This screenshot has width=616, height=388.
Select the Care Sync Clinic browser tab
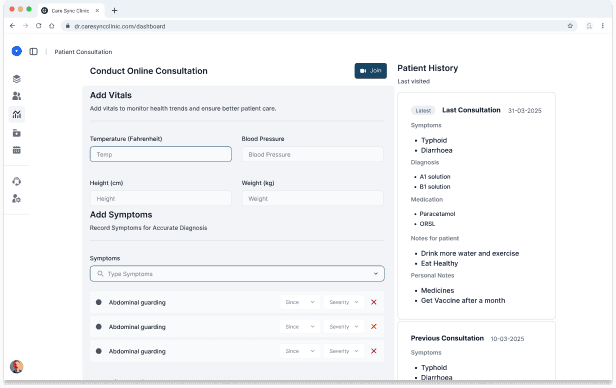(71, 11)
